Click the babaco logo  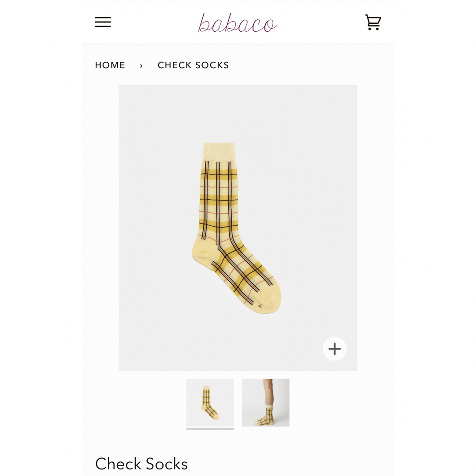(238, 23)
